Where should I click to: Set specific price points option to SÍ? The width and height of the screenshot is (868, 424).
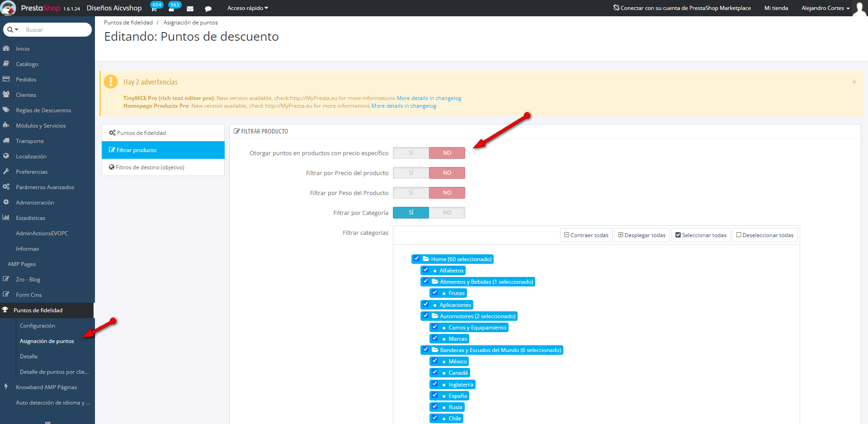(x=411, y=153)
